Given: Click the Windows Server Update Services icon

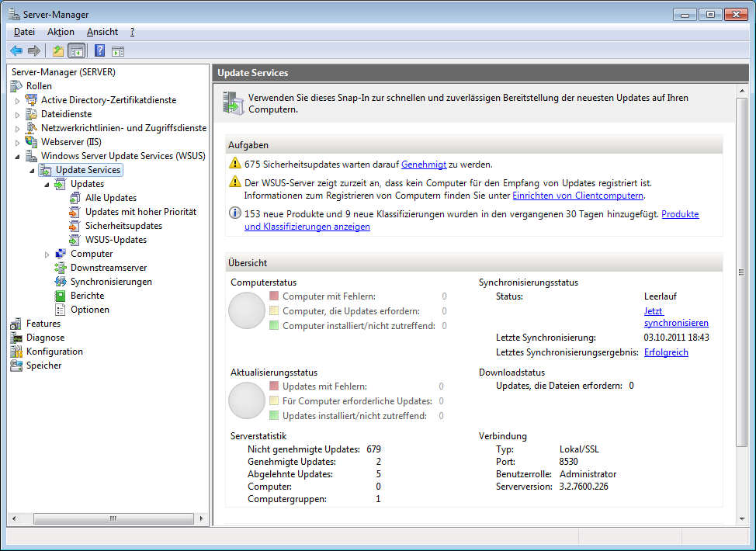Looking at the screenshot, I should pos(31,156).
